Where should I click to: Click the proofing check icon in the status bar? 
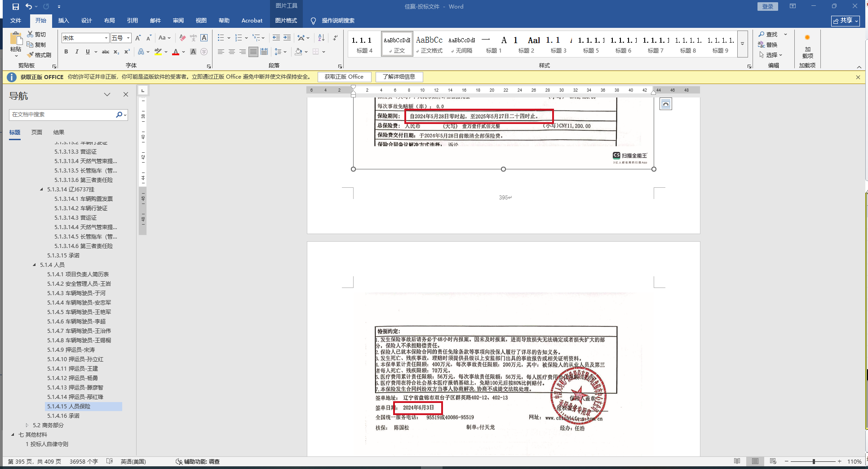109,461
